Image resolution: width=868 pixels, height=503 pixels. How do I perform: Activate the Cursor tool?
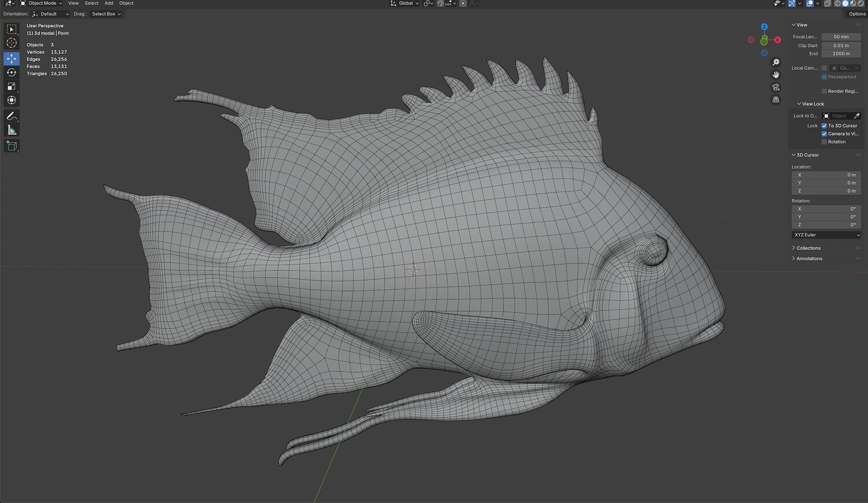tap(12, 43)
